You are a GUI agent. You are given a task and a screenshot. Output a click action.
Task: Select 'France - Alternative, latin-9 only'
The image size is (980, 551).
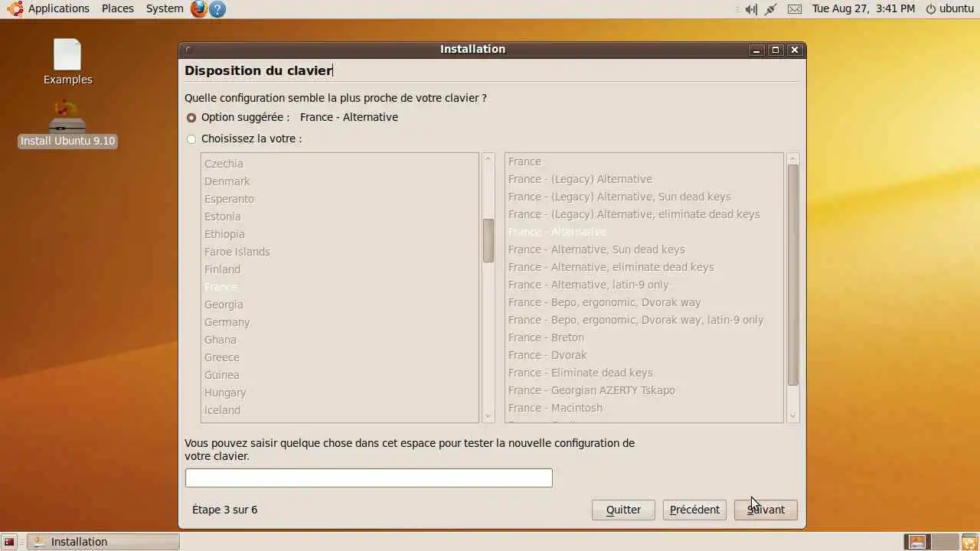tap(644, 285)
